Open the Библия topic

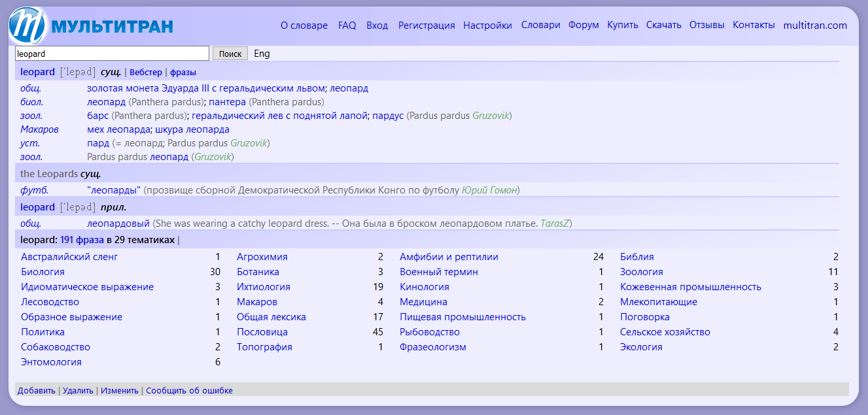(x=637, y=257)
